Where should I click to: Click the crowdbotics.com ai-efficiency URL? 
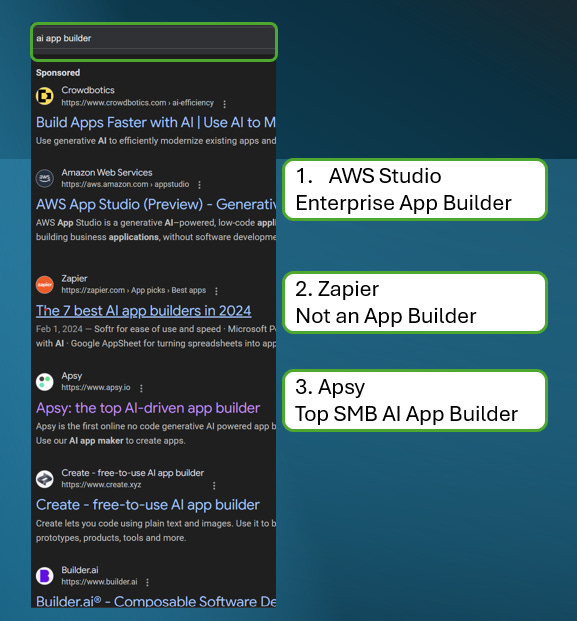[x=137, y=103]
